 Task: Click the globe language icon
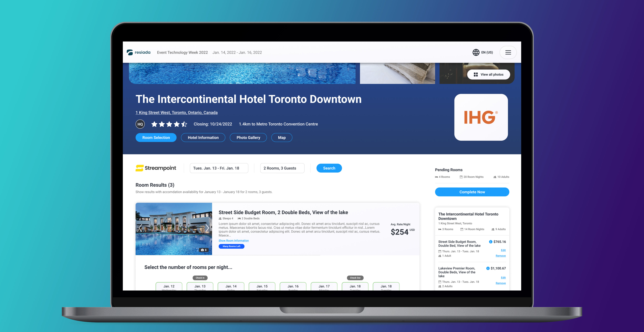pyautogui.click(x=476, y=52)
